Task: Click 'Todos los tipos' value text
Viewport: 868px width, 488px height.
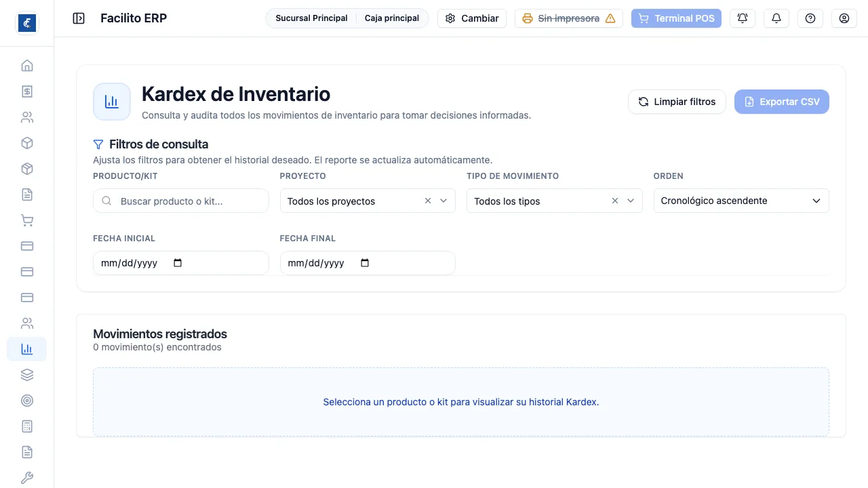Action: click(x=507, y=201)
